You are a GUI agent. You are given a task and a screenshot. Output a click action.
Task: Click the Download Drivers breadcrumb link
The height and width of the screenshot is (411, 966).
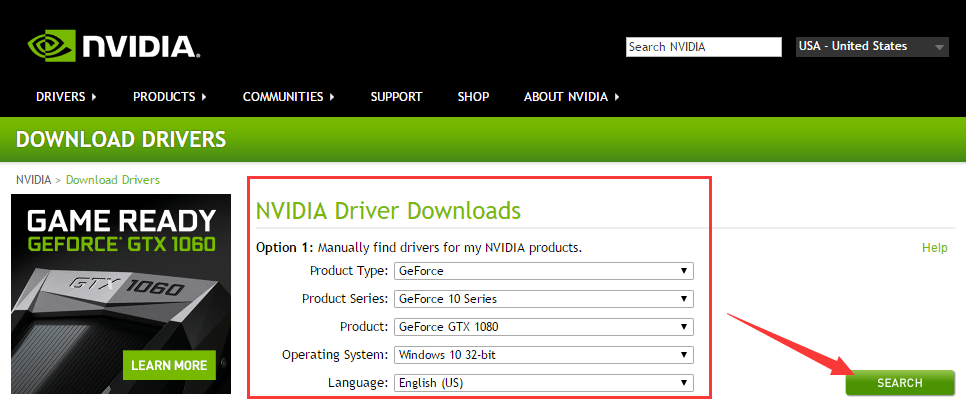pyautogui.click(x=113, y=180)
